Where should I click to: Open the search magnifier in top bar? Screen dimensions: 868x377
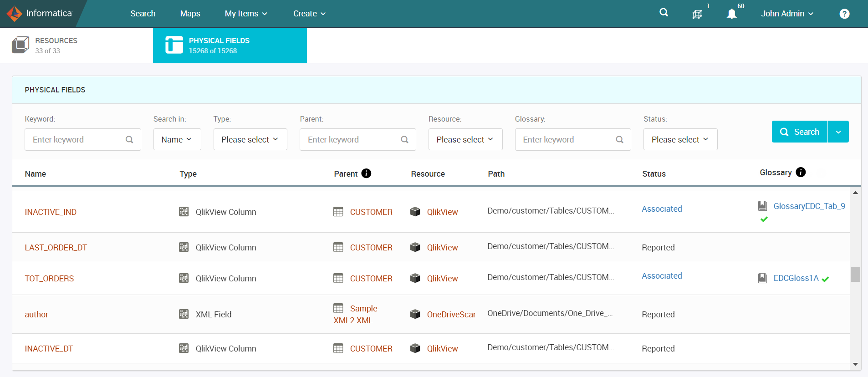tap(664, 13)
